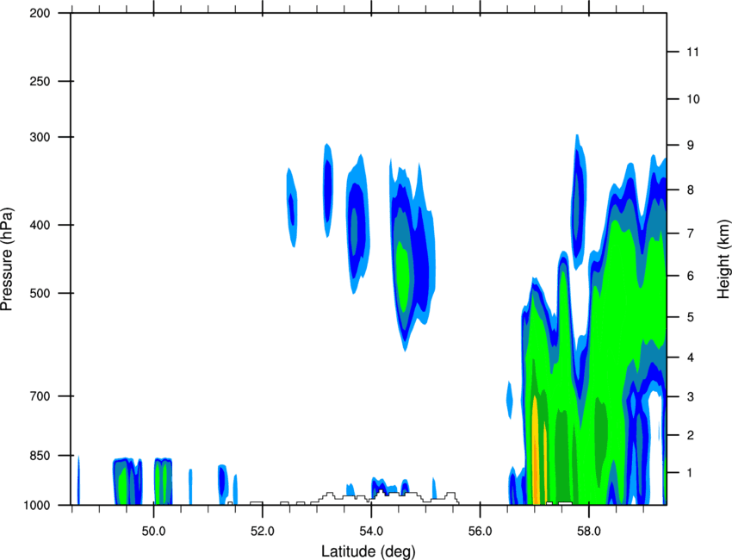Pick the 1 km height label

[x=691, y=473]
